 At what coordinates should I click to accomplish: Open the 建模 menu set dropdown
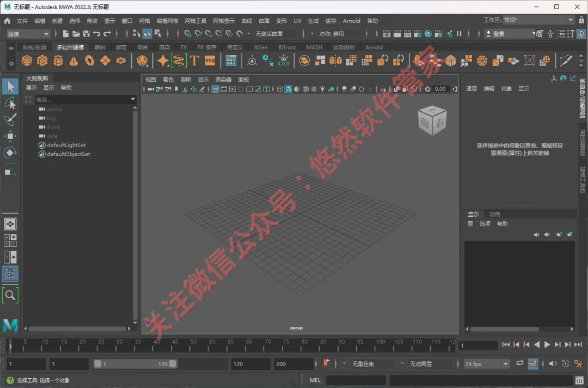point(28,34)
